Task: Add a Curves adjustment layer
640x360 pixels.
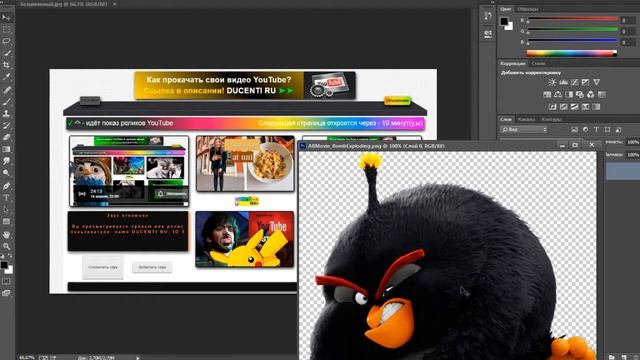Action: (575, 82)
